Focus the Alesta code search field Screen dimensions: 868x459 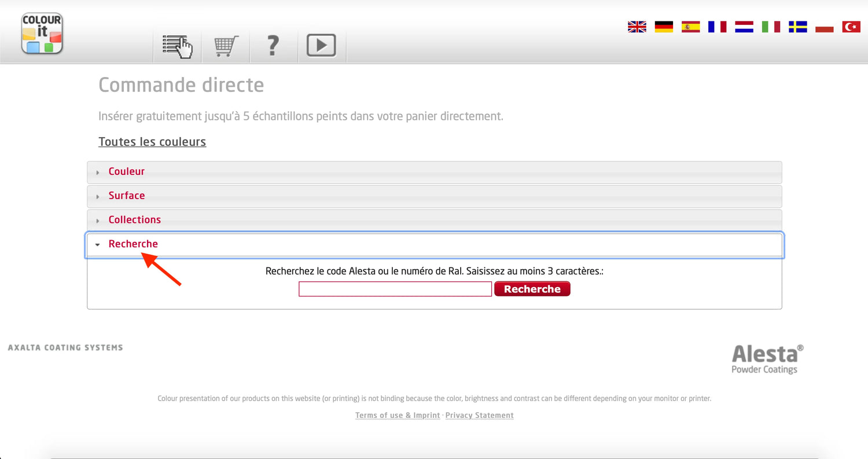[x=395, y=289]
